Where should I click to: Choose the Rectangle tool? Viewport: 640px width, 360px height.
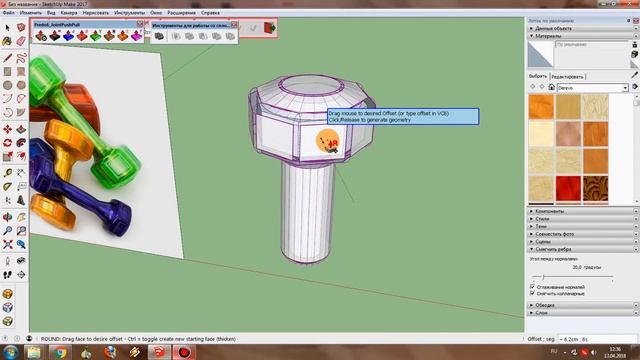point(7,71)
